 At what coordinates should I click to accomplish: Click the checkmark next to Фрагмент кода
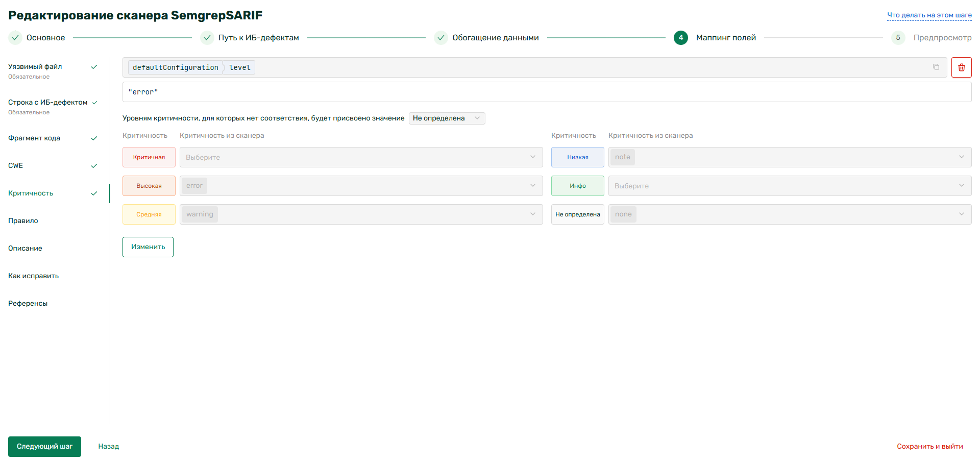pos(94,138)
